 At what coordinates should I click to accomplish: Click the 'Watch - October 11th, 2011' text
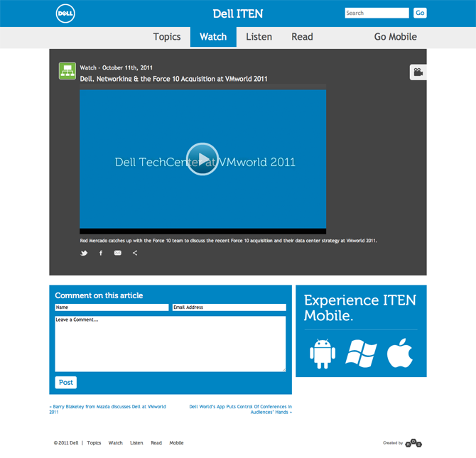pyautogui.click(x=117, y=67)
